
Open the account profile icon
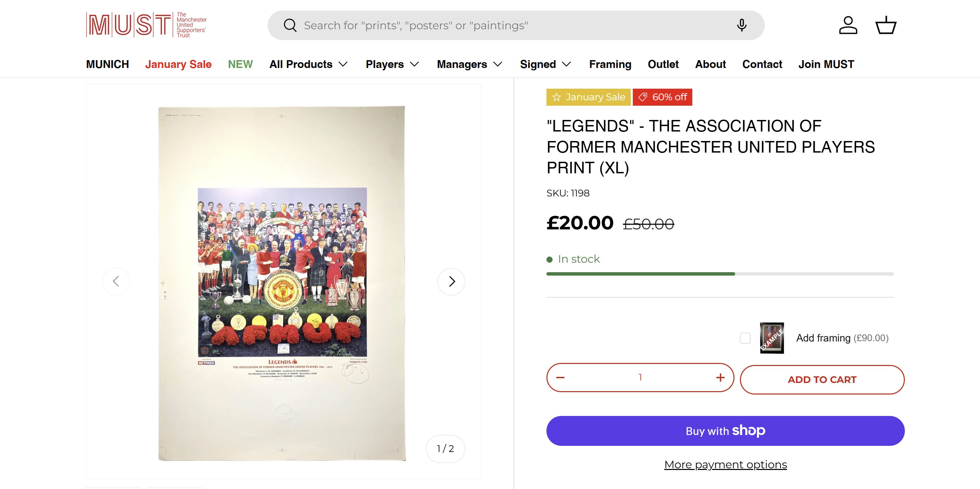(848, 25)
